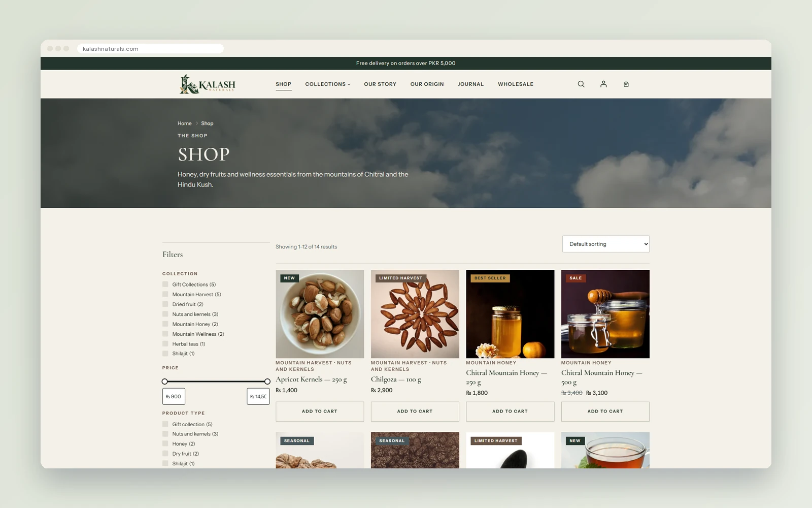Add Chilgoza 100 g to cart
Viewport: 812px width, 508px height.
(x=415, y=411)
